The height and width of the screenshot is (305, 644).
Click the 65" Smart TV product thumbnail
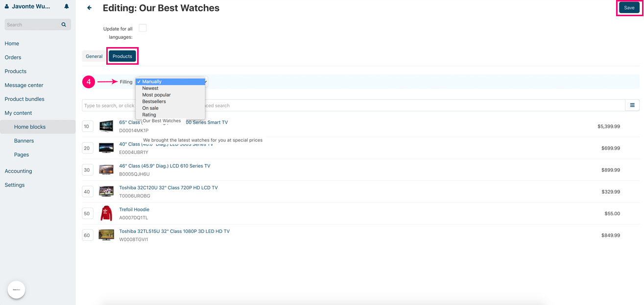[x=106, y=126]
